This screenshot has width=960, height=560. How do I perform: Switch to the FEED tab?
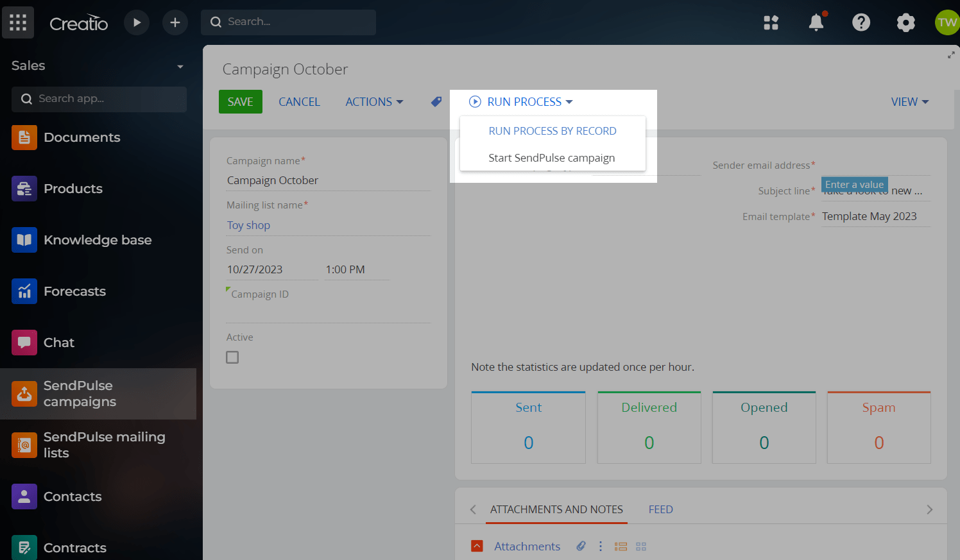point(660,509)
